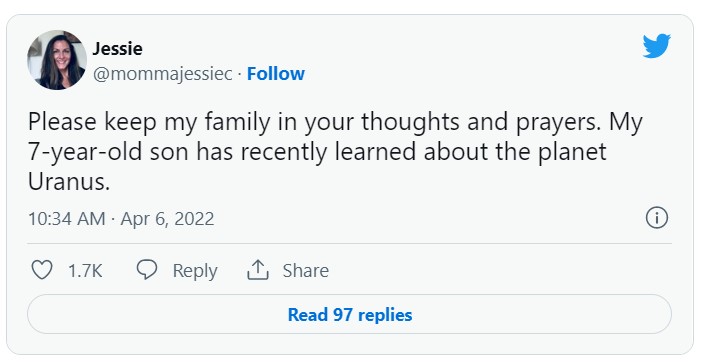
Task: Click the 1.7K likes count
Action: click(x=85, y=270)
